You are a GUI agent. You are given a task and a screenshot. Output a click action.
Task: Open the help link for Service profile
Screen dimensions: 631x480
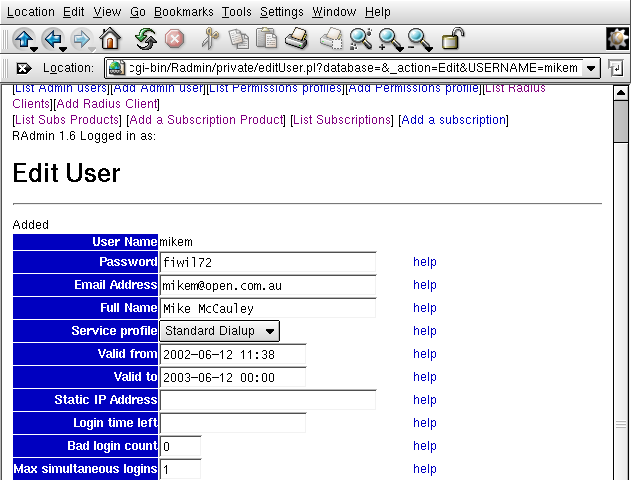[425, 331]
